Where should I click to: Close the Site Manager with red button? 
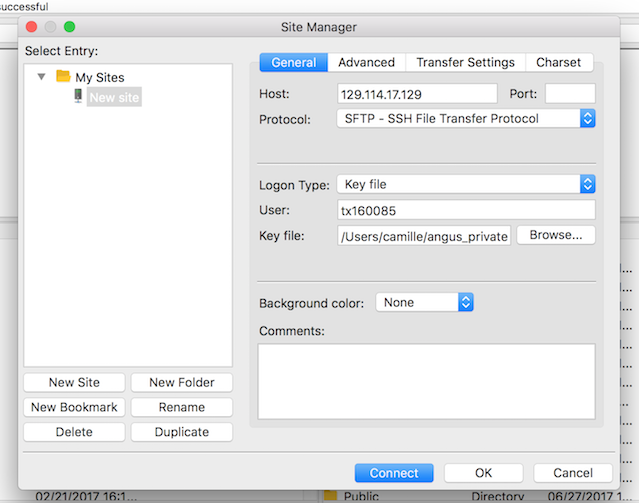click(x=31, y=27)
